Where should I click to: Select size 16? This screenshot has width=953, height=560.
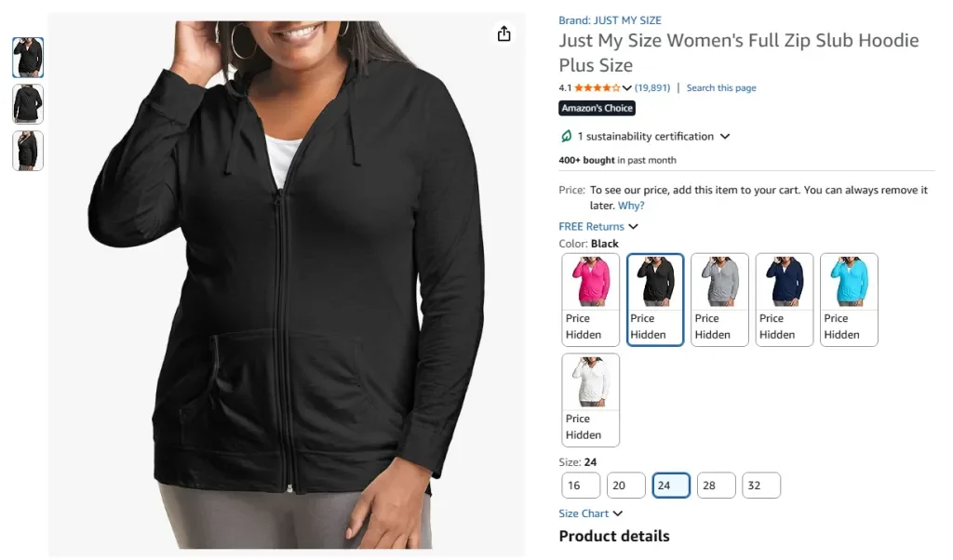click(x=580, y=485)
